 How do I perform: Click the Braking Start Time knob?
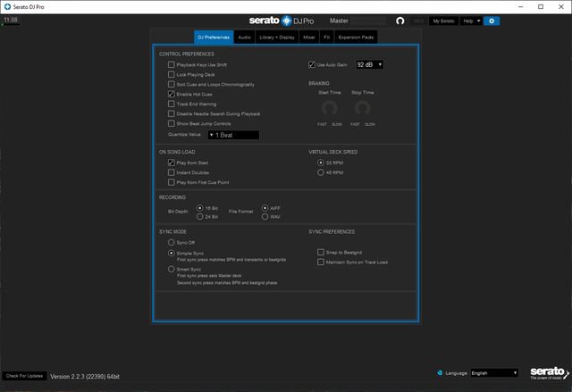pyautogui.click(x=330, y=107)
